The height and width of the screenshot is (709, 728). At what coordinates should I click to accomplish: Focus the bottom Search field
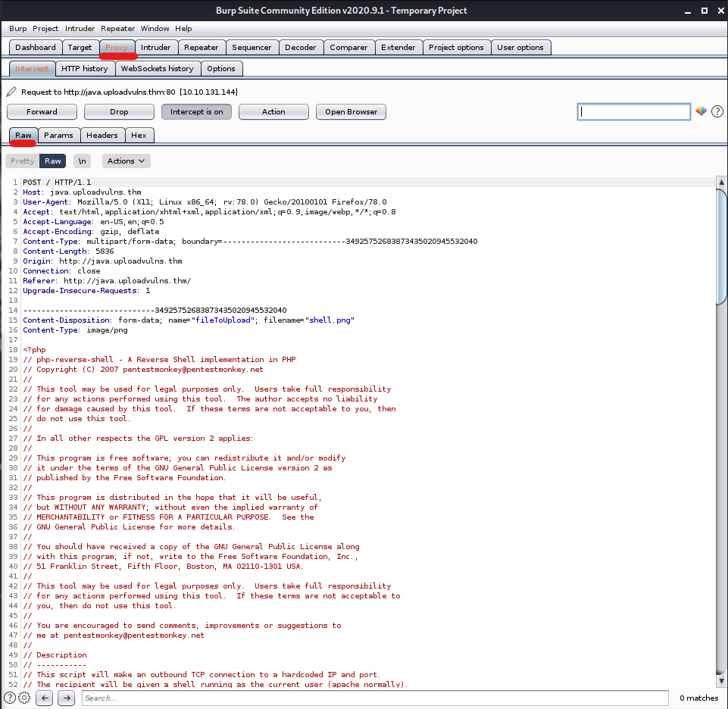pos(375,698)
